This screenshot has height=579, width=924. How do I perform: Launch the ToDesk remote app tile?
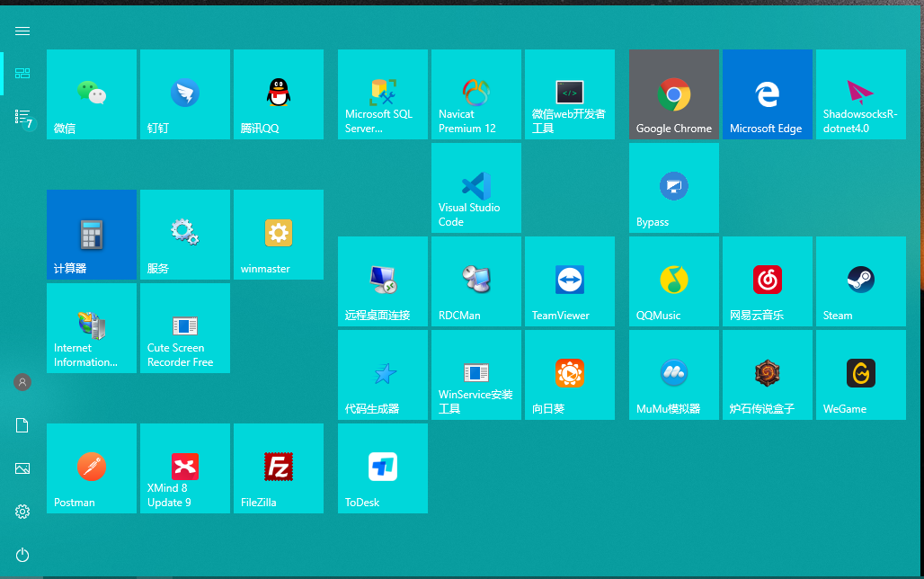pos(383,468)
